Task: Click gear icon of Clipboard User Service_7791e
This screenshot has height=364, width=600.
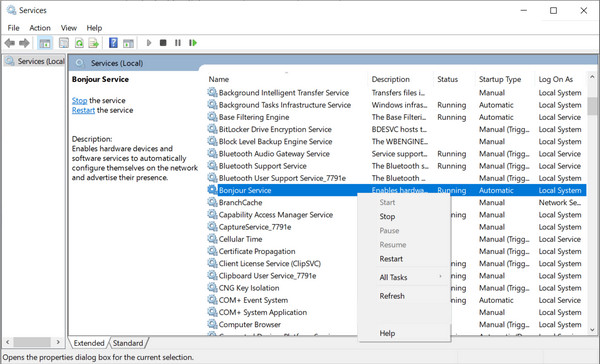Action: pyautogui.click(x=212, y=275)
